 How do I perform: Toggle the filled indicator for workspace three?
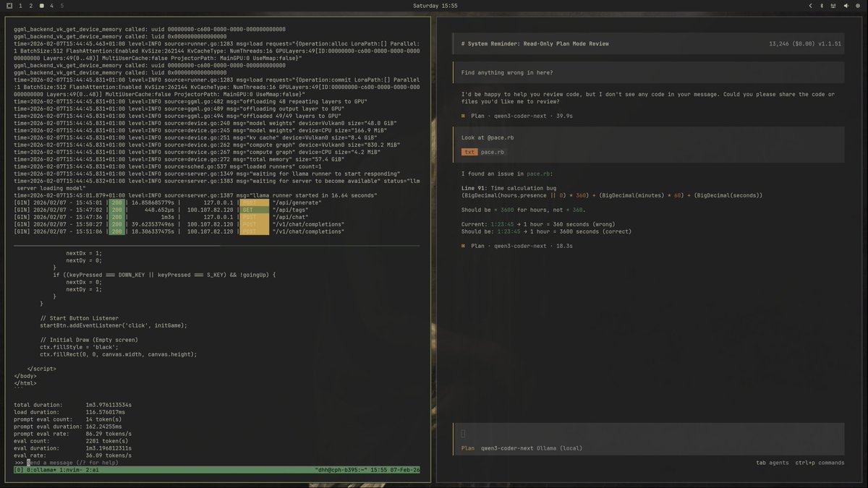click(42, 6)
